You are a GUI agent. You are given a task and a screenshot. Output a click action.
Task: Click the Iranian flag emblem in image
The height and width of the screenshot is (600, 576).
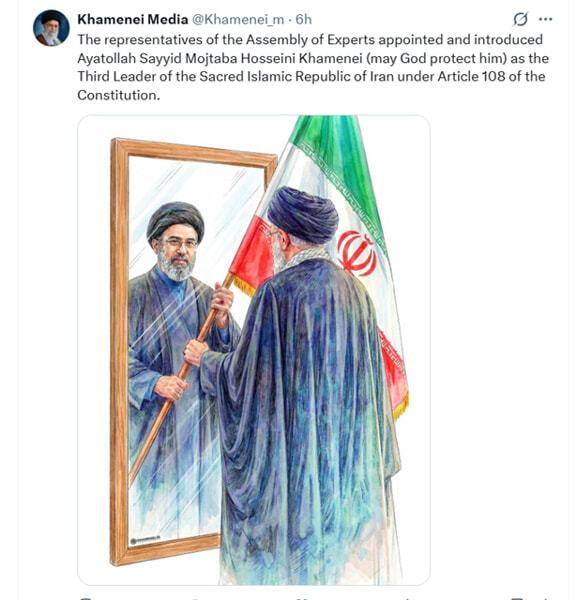[356, 253]
